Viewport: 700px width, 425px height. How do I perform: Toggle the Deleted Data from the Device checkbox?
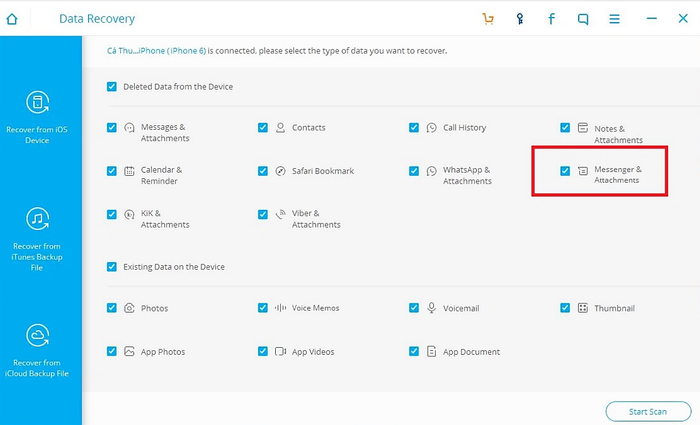click(x=112, y=87)
